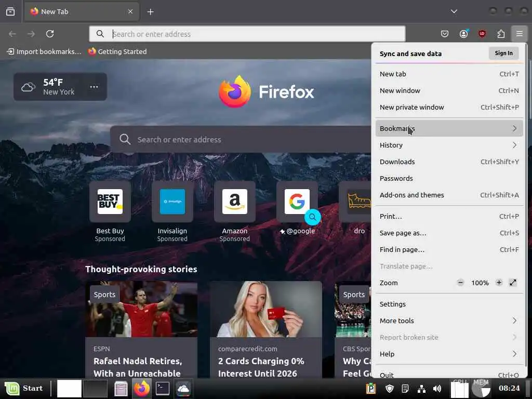Click the credit card ad thumbnail
This screenshot has width=532, height=399.
(266, 309)
